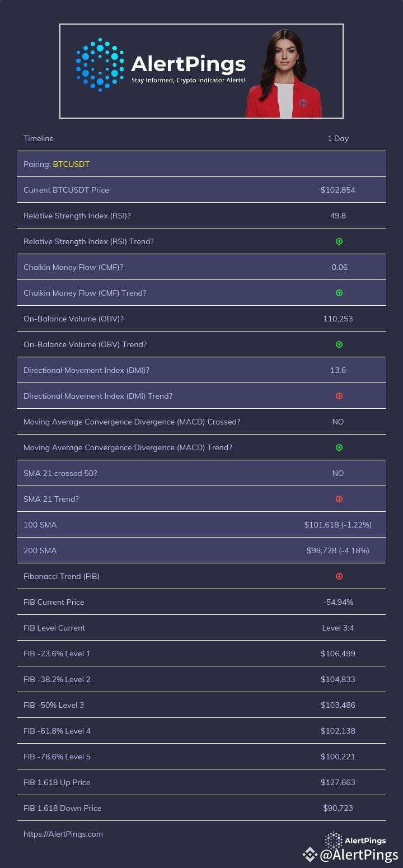Viewport: 403px width, 868px height.
Task: Select the woman's portrait in the banner
Action: (x=284, y=73)
